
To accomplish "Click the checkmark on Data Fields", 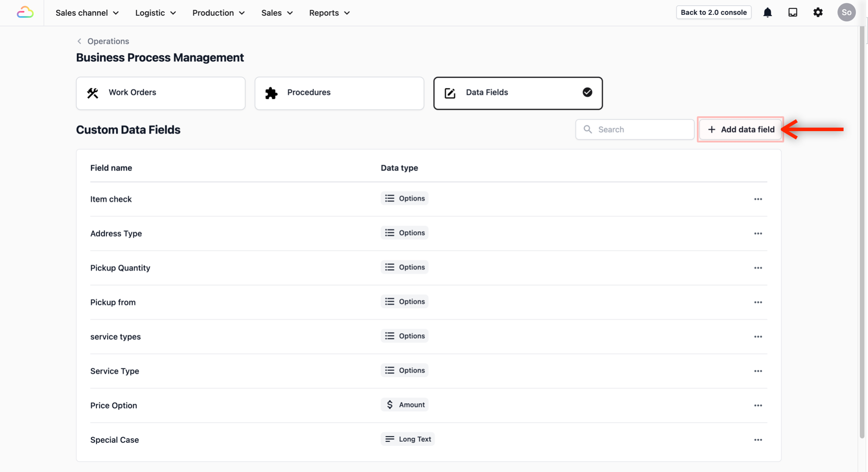I will pos(587,92).
